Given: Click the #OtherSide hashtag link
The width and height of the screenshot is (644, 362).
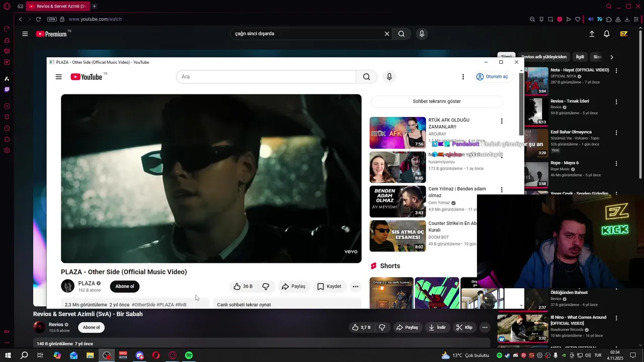Looking at the screenshot, I should pyautogui.click(x=143, y=305).
